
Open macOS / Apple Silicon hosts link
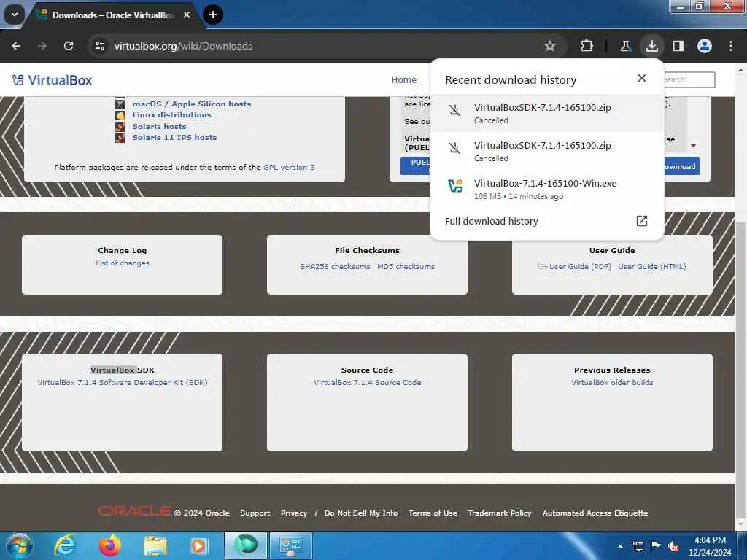tap(192, 104)
